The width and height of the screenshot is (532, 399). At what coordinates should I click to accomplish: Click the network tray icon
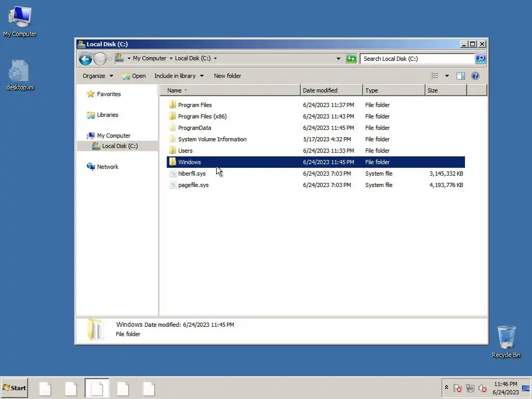point(470,388)
